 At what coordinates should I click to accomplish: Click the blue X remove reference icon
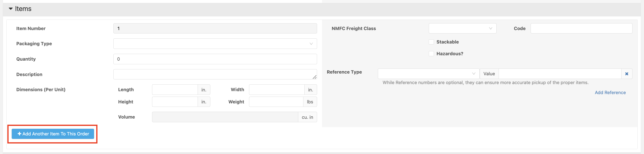[x=627, y=74]
